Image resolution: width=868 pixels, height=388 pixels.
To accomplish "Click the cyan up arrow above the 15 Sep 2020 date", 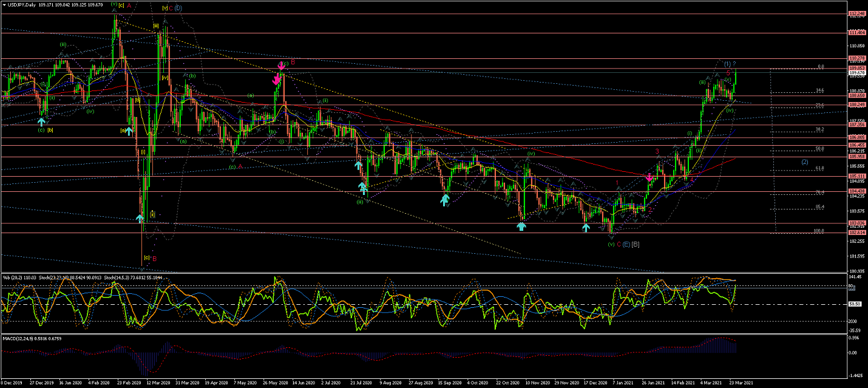I will point(445,199).
